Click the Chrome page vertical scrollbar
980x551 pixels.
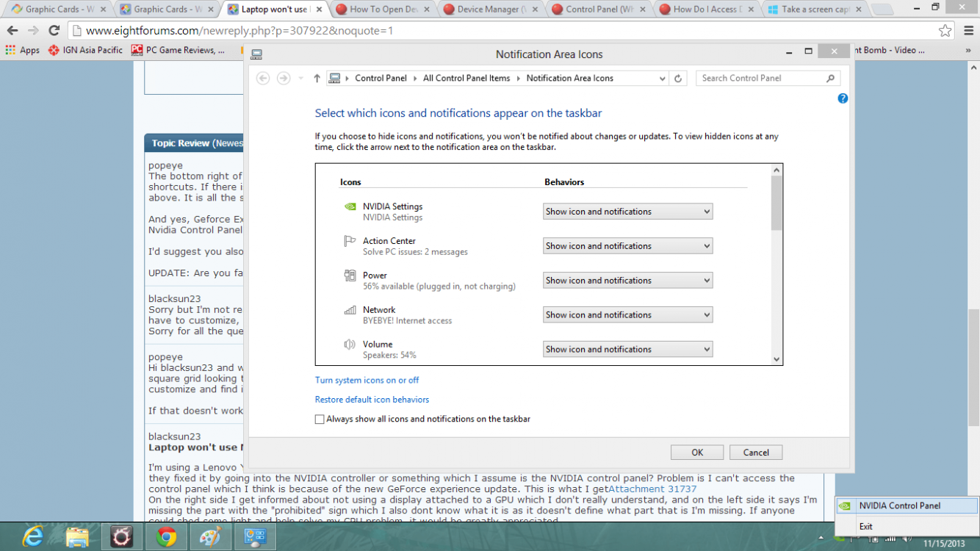(974, 367)
